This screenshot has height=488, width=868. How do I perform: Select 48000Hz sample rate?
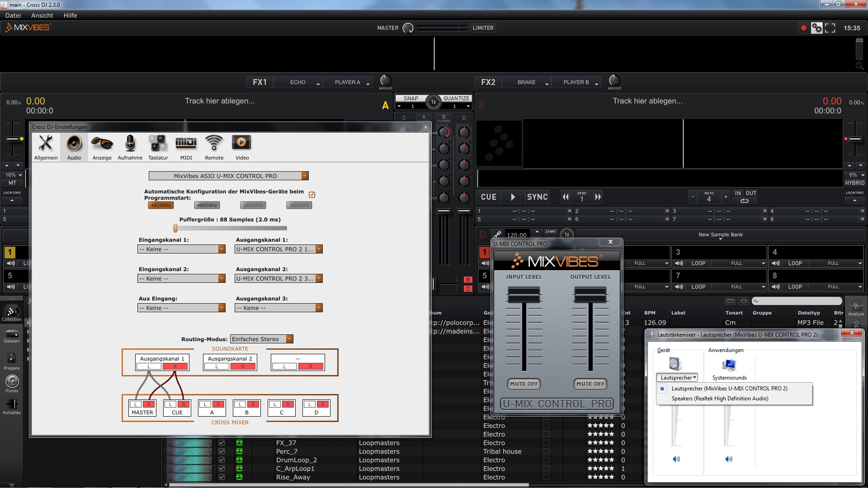207,205
